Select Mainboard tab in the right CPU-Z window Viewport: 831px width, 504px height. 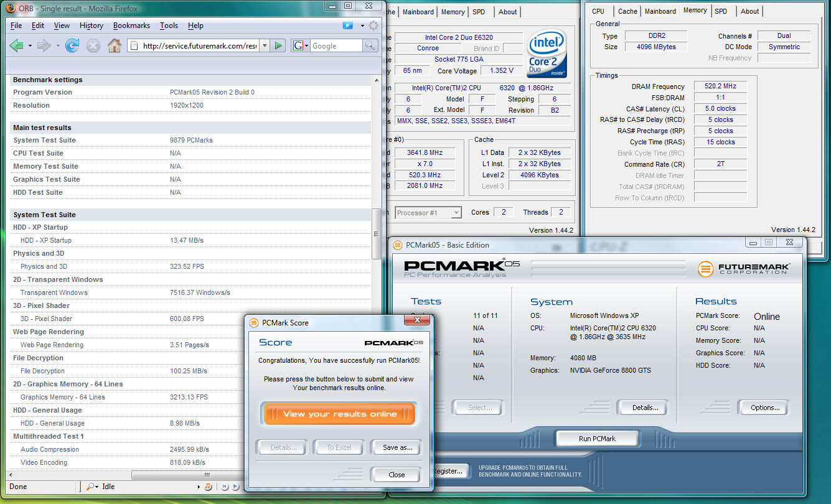(660, 11)
